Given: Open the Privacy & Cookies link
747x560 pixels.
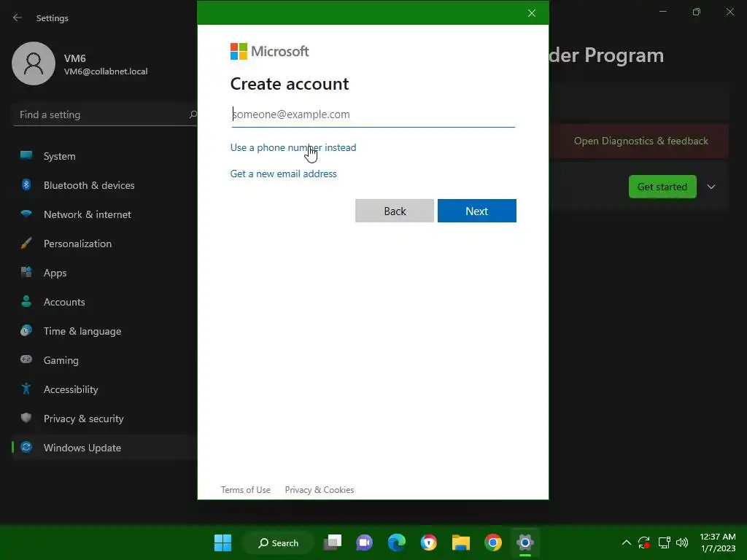Looking at the screenshot, I should point(320,490).
